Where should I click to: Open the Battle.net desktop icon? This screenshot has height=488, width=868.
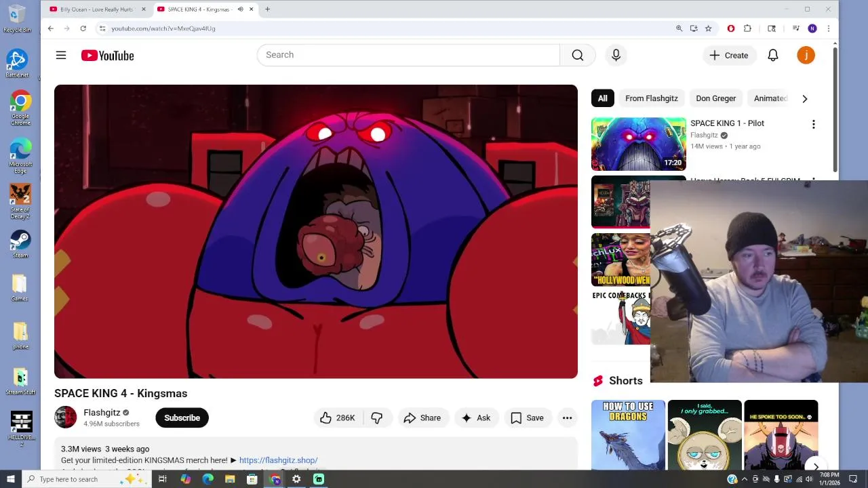[18, 63]
